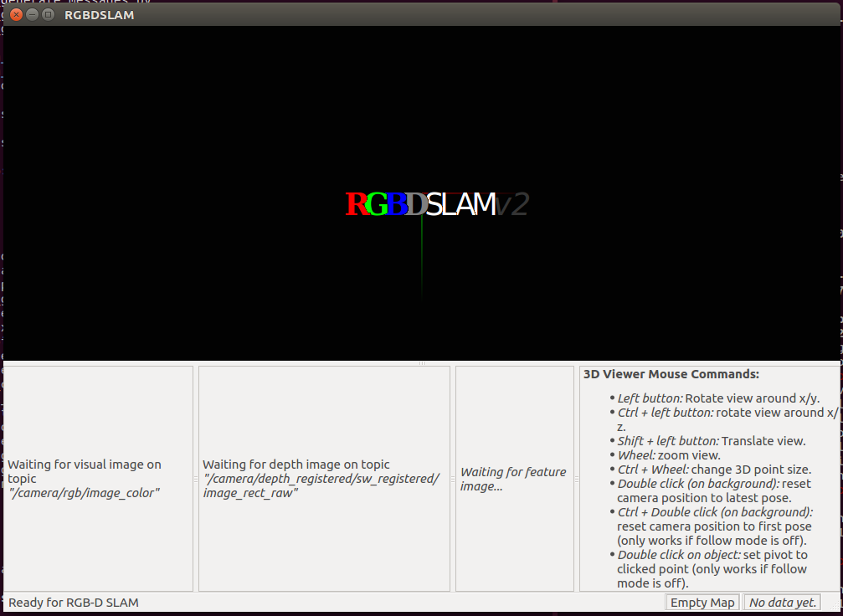
Task: Click the 'No data yet.' status label
Action: (x=782, y=603)
